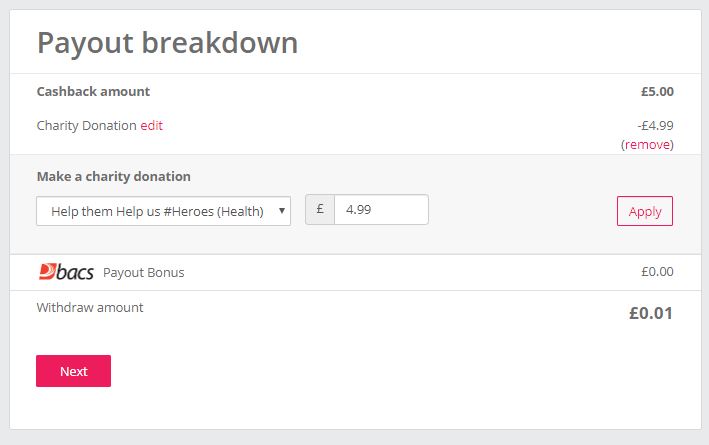Click the pound sign prefix box
This screenshot has height=445, width=709.
tap(320, 209)
